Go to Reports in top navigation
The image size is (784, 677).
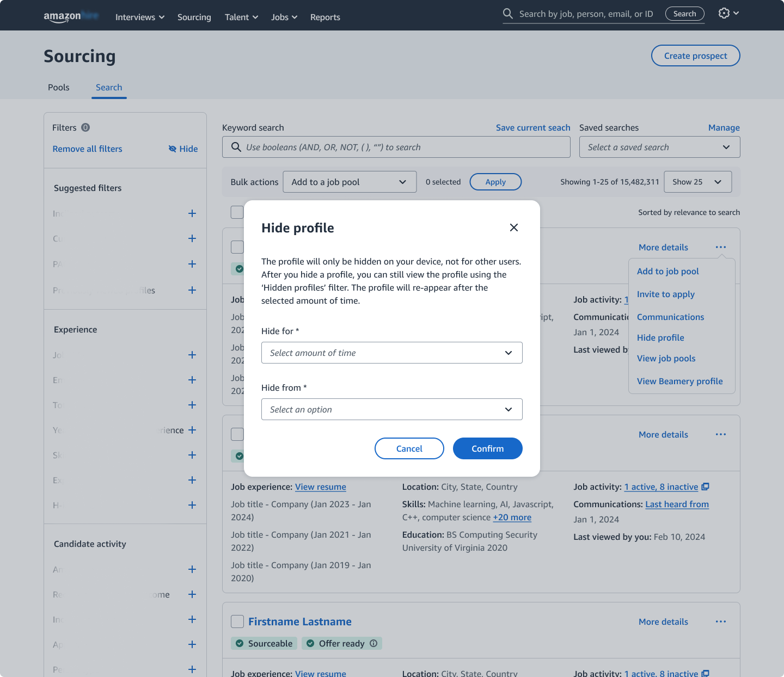click(x=325, y=17)
